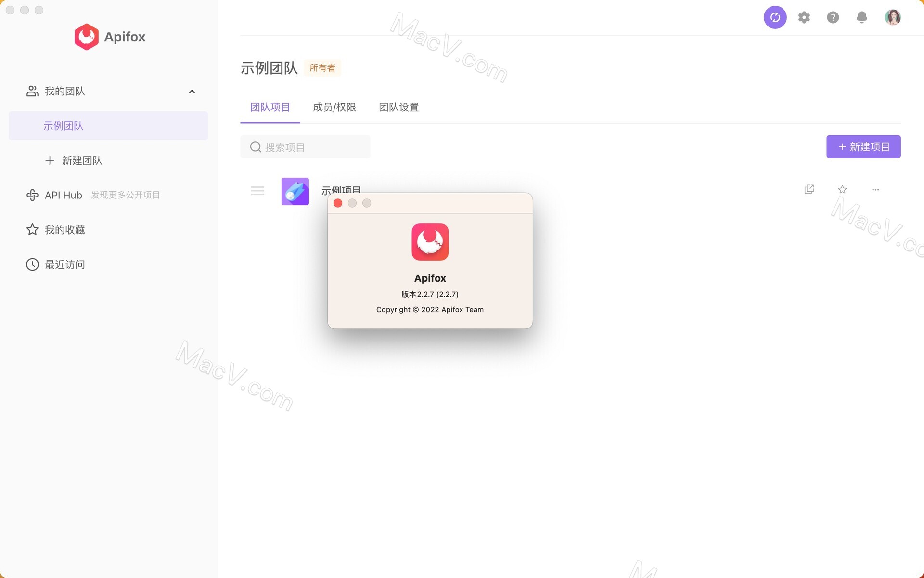
Task: Open 示例项目 in a new window icon
Action: (809, 189)
